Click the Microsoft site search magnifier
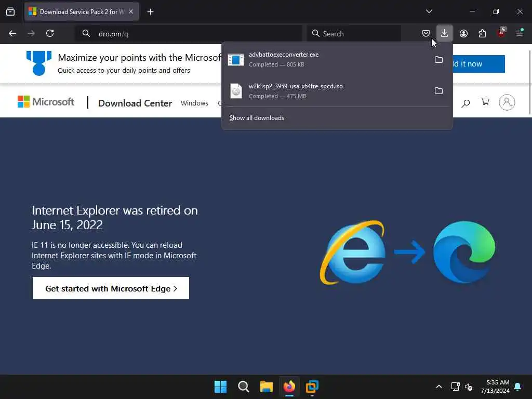This screenshot has height=399, width=532. pos(465,103)
